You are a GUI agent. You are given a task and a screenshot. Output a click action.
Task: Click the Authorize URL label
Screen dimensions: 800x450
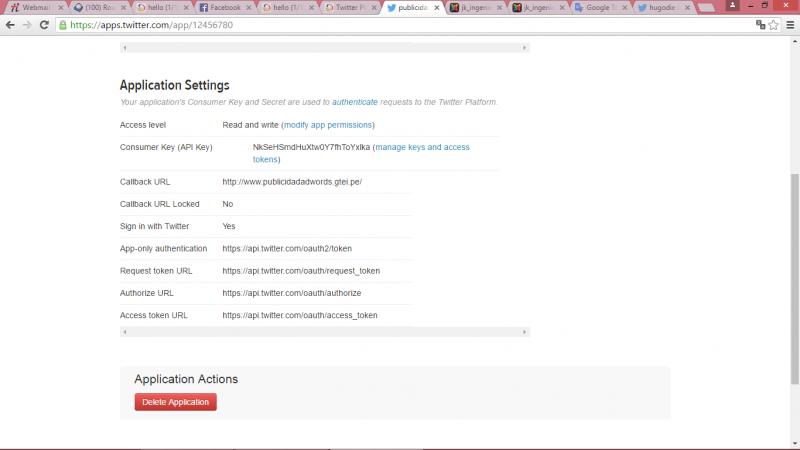tap(146, 293)
